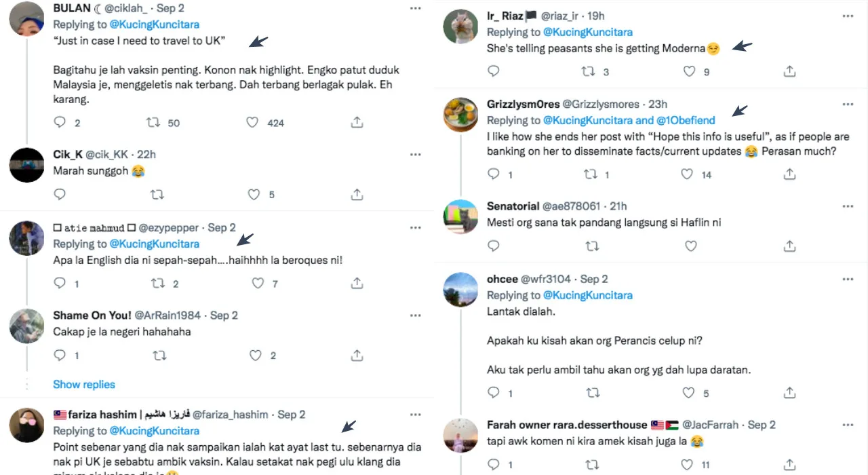Open more options on ohcee's tweet

click(x=848, y=279)
